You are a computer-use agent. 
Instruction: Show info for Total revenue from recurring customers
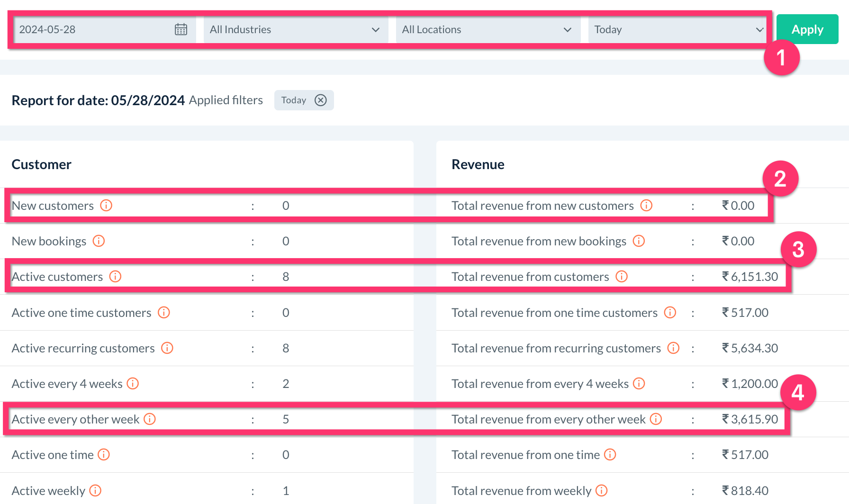[673, 348]
